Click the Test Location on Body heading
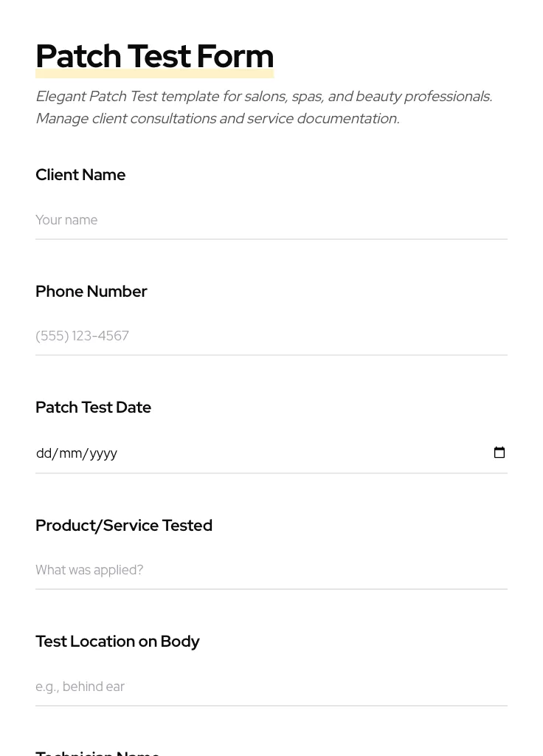Image resolution: width=543 pixels, height=756 pixels. [x=117, y=642]
